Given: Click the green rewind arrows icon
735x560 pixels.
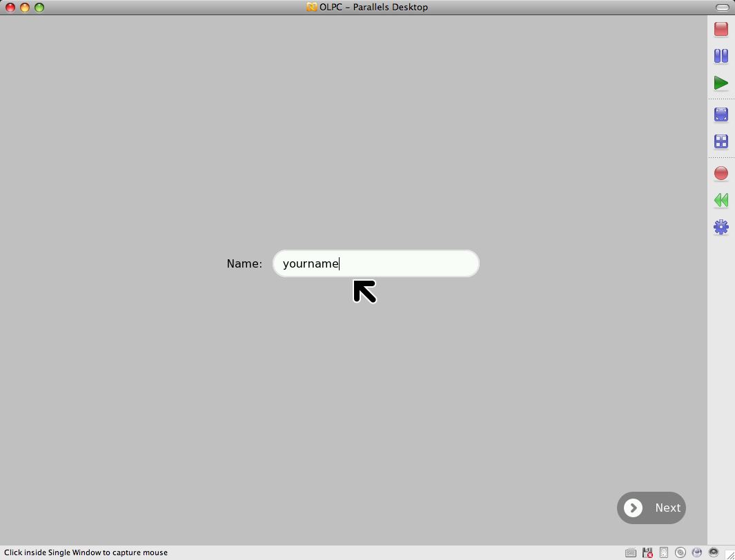Looking at the screenshot, I should [x=721, y=200].
